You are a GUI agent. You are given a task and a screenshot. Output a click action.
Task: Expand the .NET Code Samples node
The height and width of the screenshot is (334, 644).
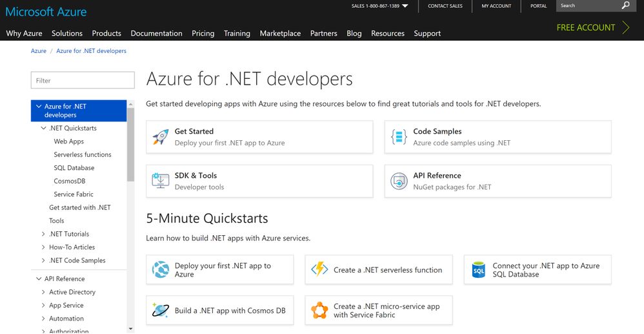tap(43, 260)
